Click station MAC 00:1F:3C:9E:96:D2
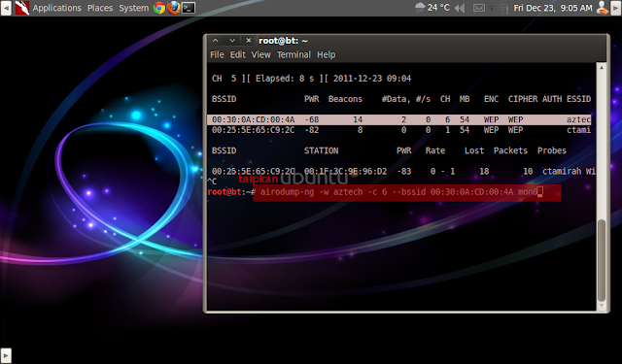This screenshot has height=364, width=622. 345,171
